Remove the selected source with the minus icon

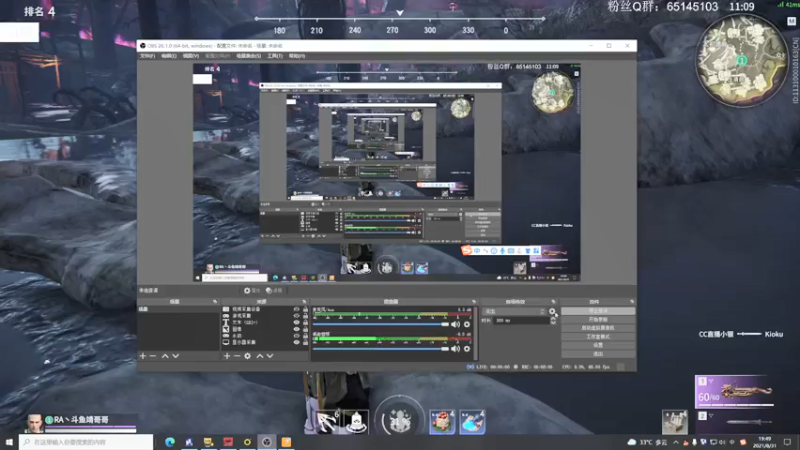coord(237,356)
